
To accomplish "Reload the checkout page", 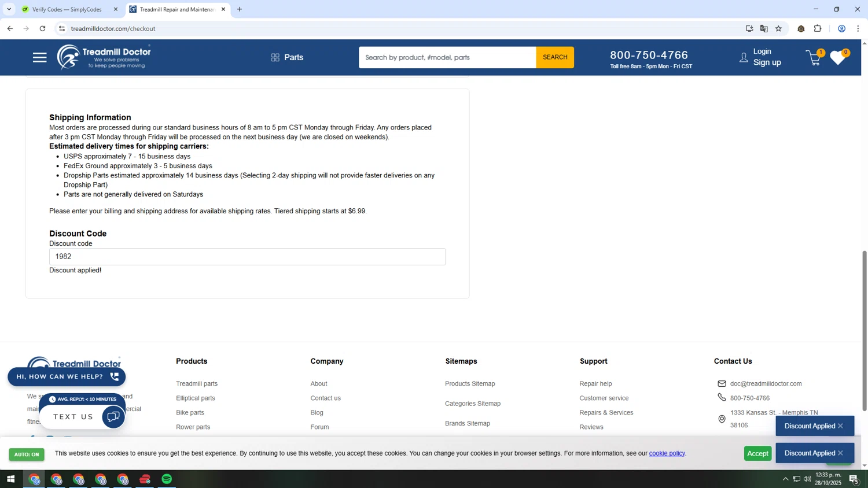I will pyautogui.click(x=42, y=28).
